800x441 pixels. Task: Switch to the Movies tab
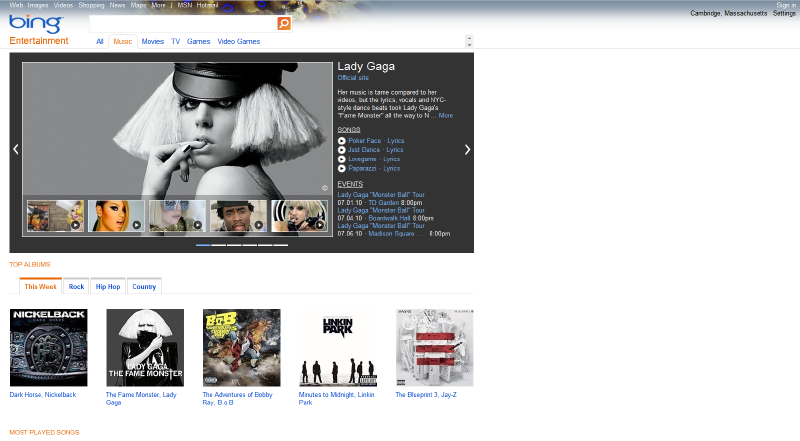153,42
